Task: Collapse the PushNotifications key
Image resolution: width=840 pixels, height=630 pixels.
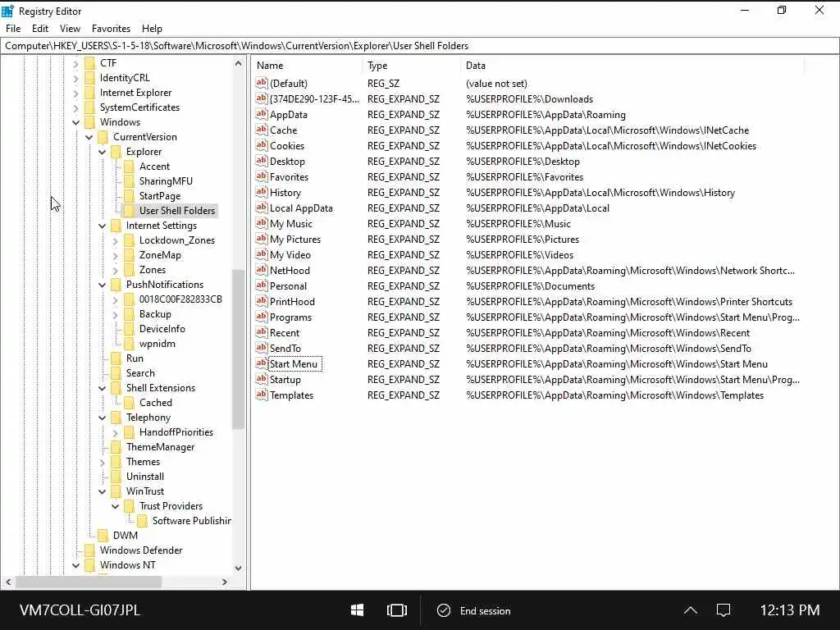Action: pyautogui.click(x=103, y=285)
